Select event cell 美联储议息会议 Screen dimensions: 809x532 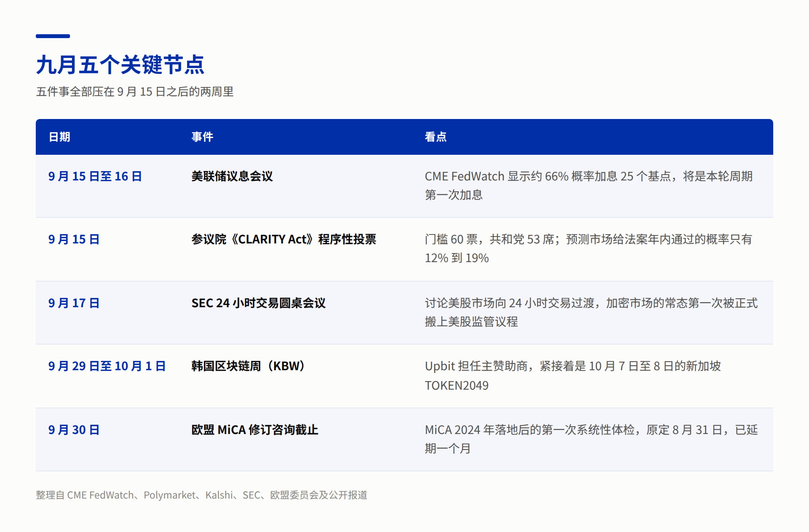pyautogui.click(x=232, y=176)
